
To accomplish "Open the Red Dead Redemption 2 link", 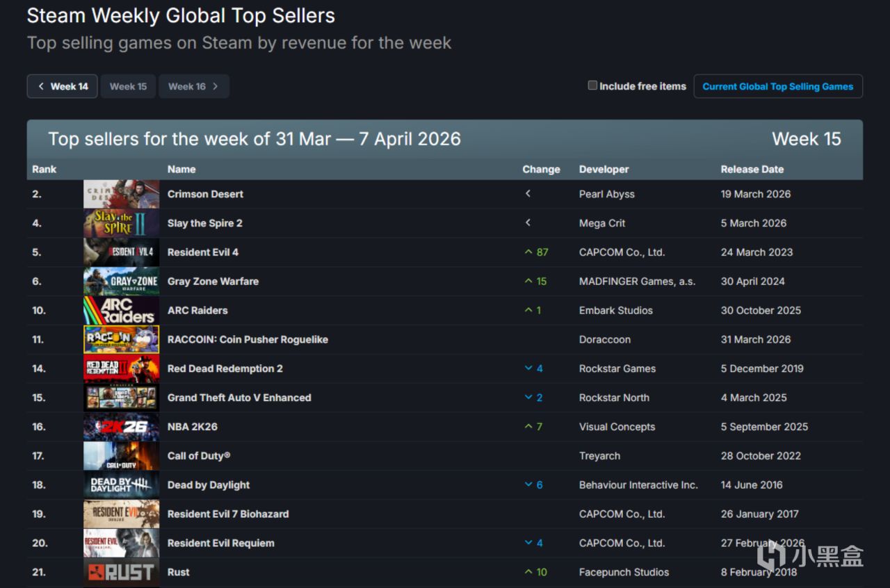I will point(225,369).
